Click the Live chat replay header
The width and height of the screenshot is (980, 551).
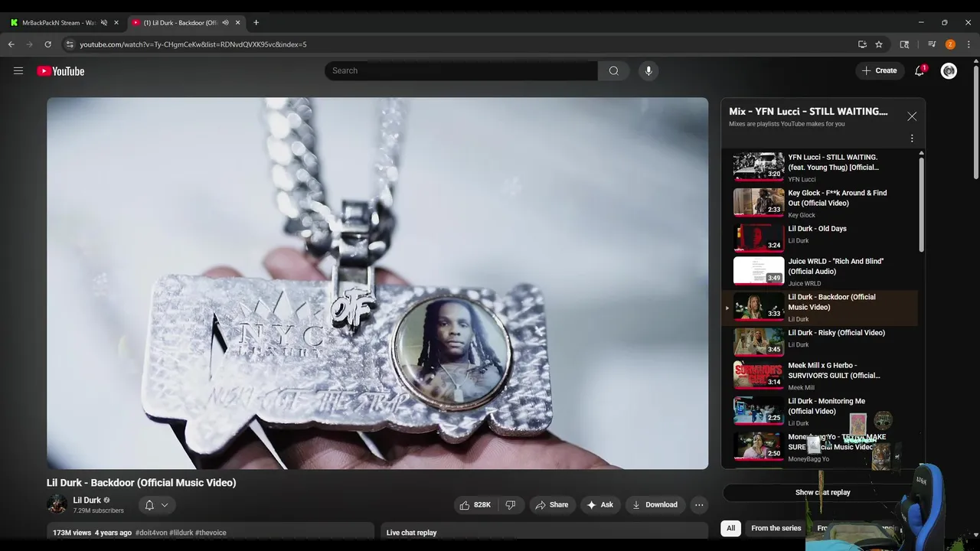[411, 533]
